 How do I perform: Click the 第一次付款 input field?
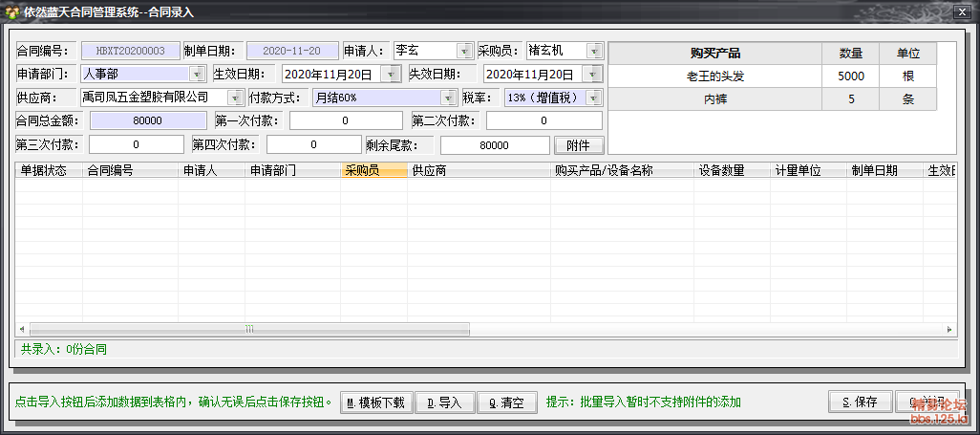click(x=346, y=121)
